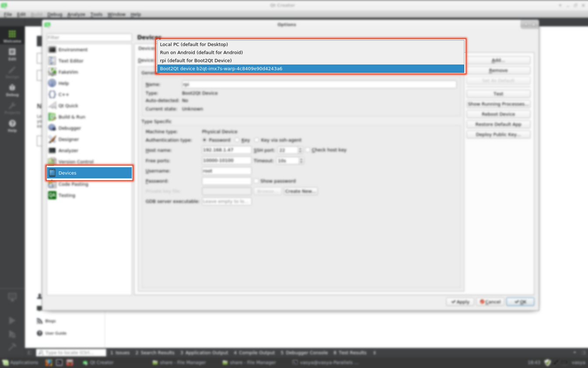Choose rpi (default for Boot2Qt Device)
Screen dimensions: 588x368
point(311,60)
